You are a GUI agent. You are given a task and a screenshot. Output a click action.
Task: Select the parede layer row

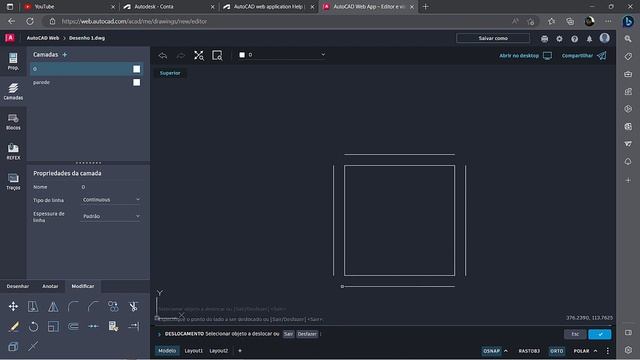click(87, 82)
